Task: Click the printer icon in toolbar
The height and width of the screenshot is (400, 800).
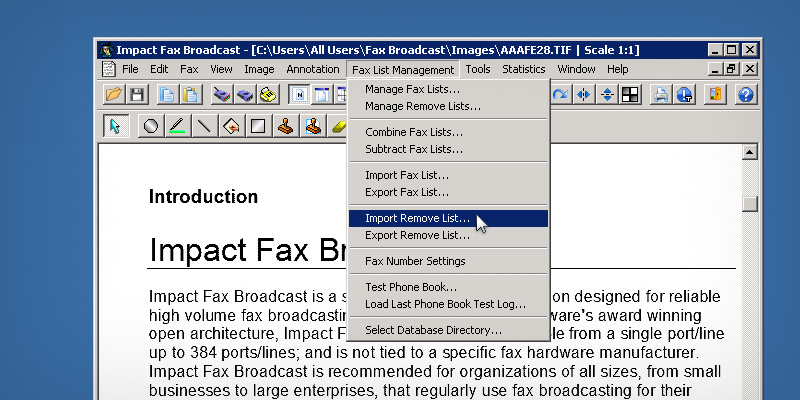Action: pos(660,95)
